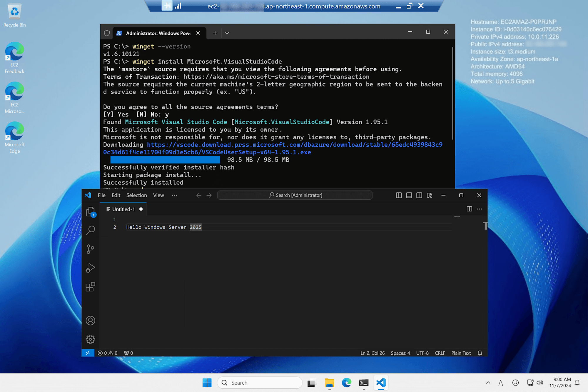The image size is (588, 392).
Task: Toggle the secondary side bar
Action: (x=419, y=195)
